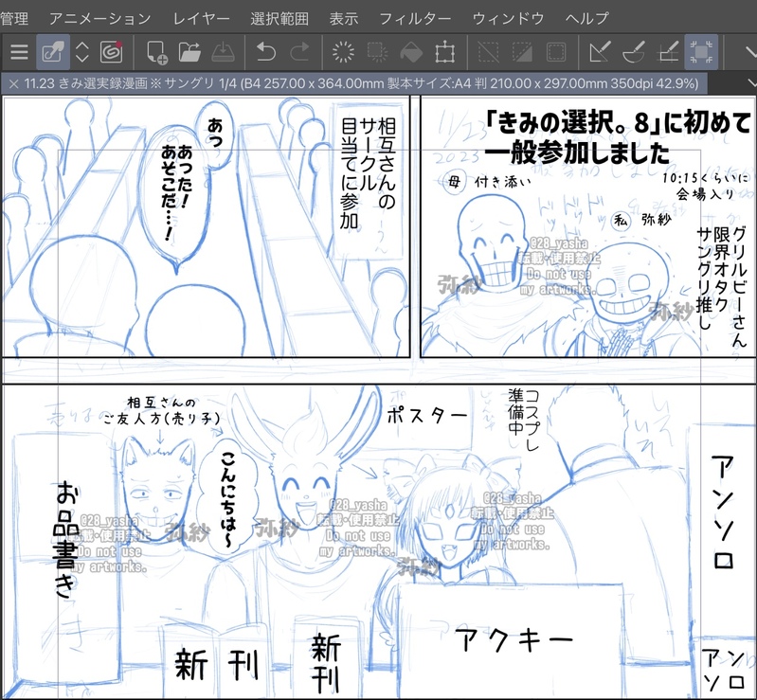Click the horizontal 新刊 book label
This screenshot has width=757, height=700.
216,665
